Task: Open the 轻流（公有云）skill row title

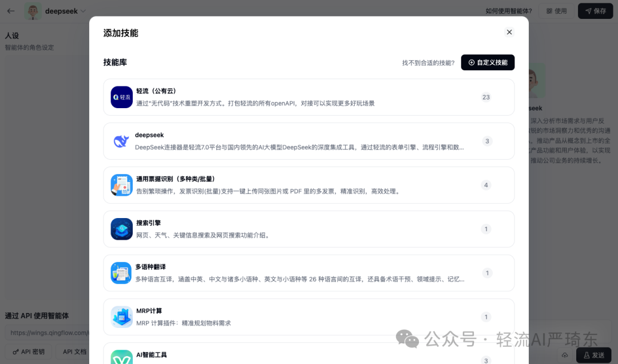Action: [x=156, y=91]
